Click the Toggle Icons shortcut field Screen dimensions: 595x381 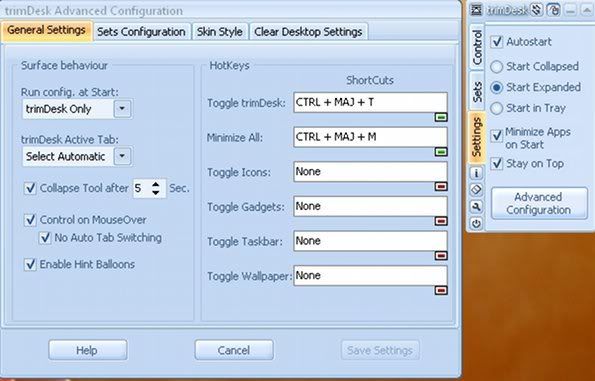click(x=370, y=172)
